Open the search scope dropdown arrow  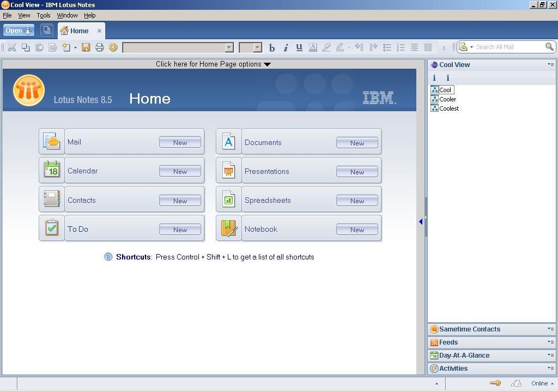[x=471, y=47]
